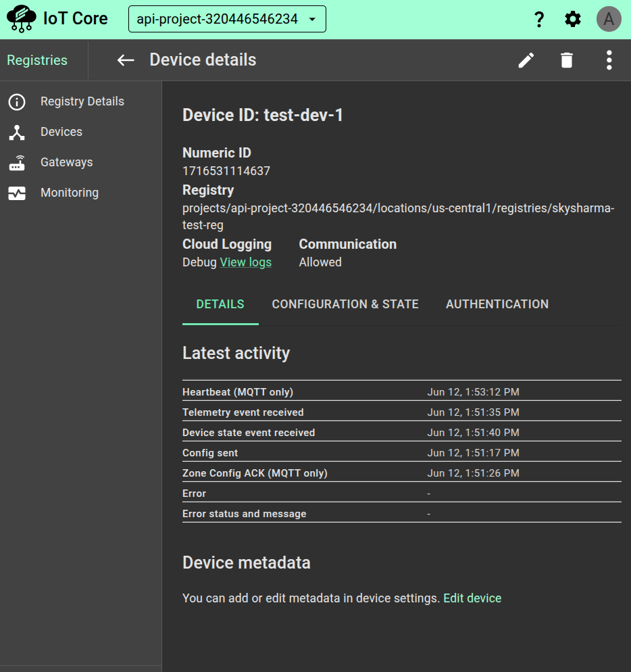Delete device using the trash icon
The height and width of the screenshot is (672, 631).
click(567, 60)
